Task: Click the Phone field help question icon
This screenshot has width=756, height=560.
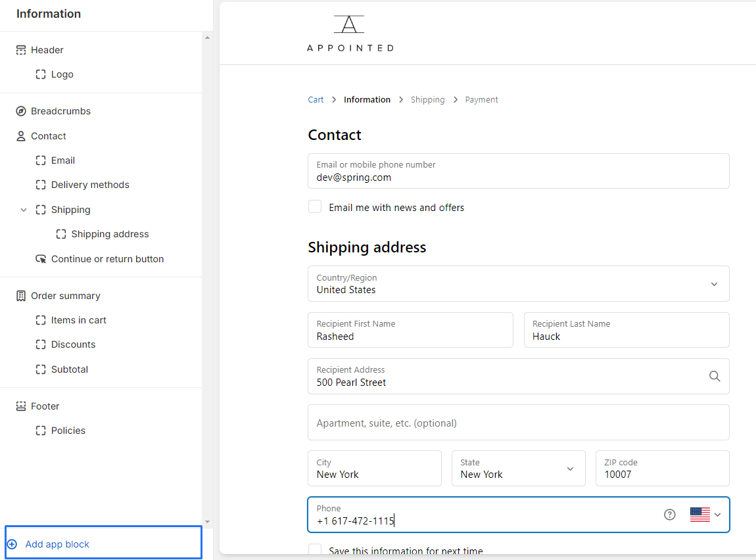Action: click(669, 515)
